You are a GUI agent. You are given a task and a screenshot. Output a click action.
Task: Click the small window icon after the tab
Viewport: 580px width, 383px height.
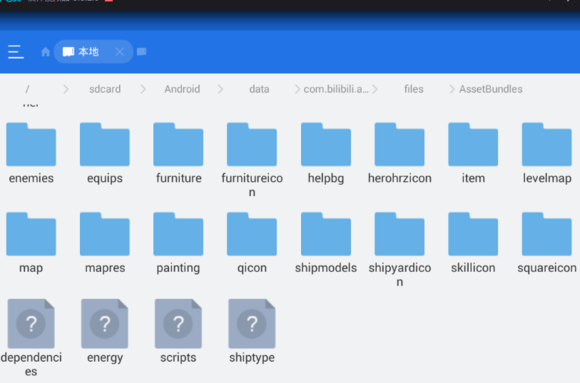pyautogui.click(x=142, y=51)
